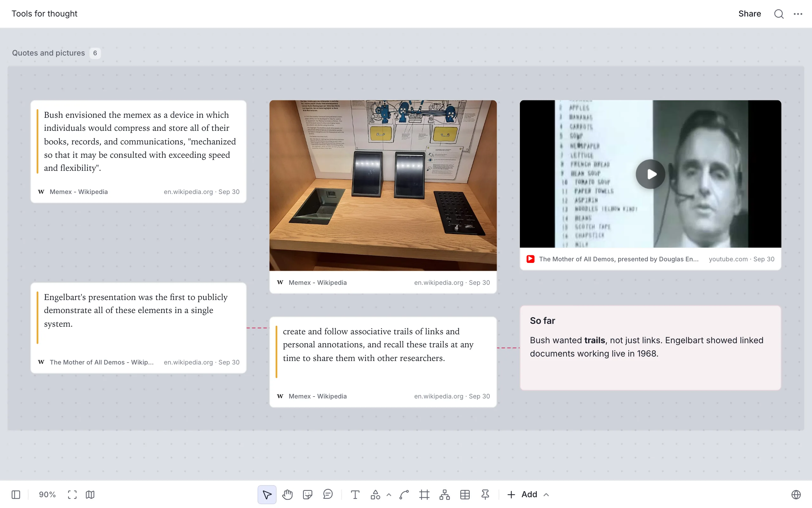
Task: Click the globe icon in bottom bar
Action: (796, 495)
